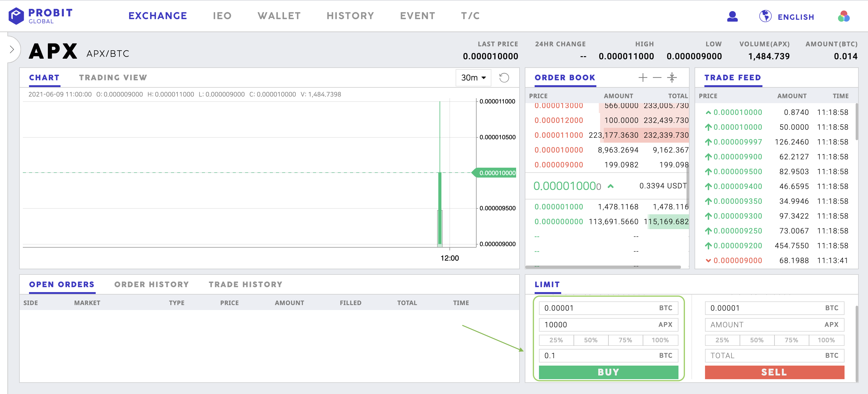The image size is (868, 394).
Task: Click ask price 0.000013000 in order book
Action: tap(559, 106)
